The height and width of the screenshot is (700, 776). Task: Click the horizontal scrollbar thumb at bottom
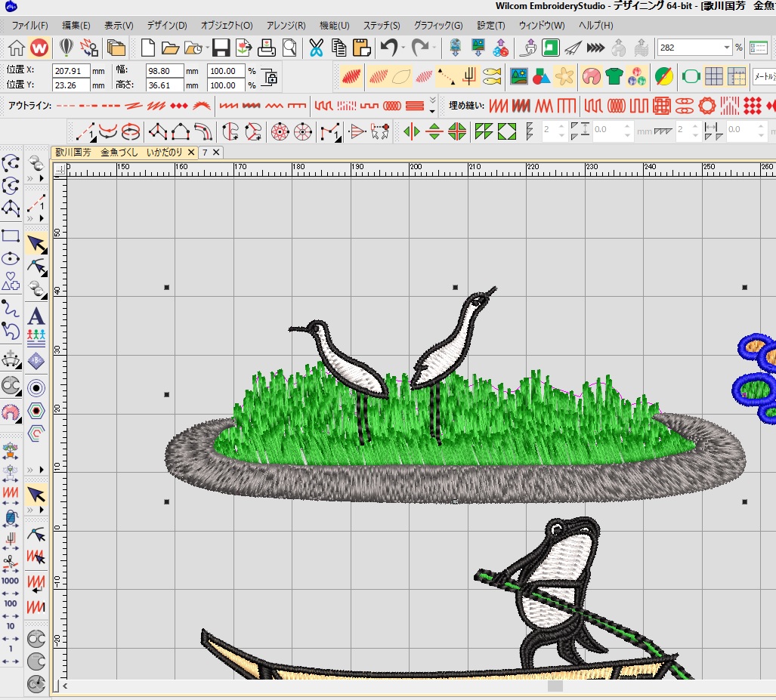pyautogui.click(x=555, y=686)
